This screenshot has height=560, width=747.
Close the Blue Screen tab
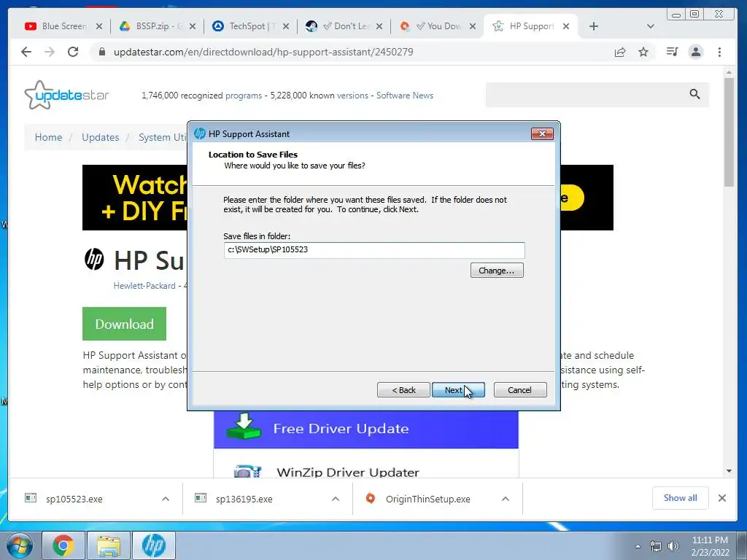click(x=99, y=26)
